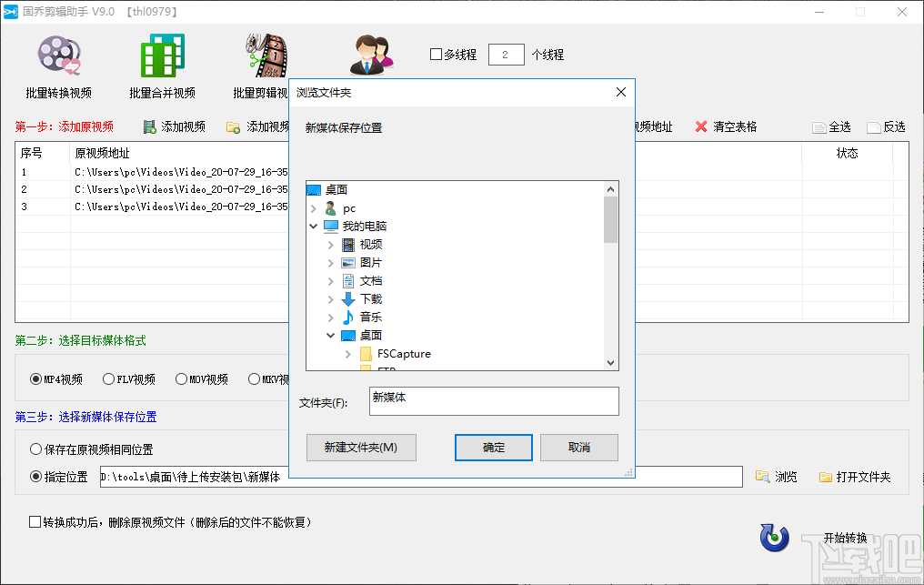Select the FSCapture folder icon
Screen dimensions: 924x585
[366, 354]
